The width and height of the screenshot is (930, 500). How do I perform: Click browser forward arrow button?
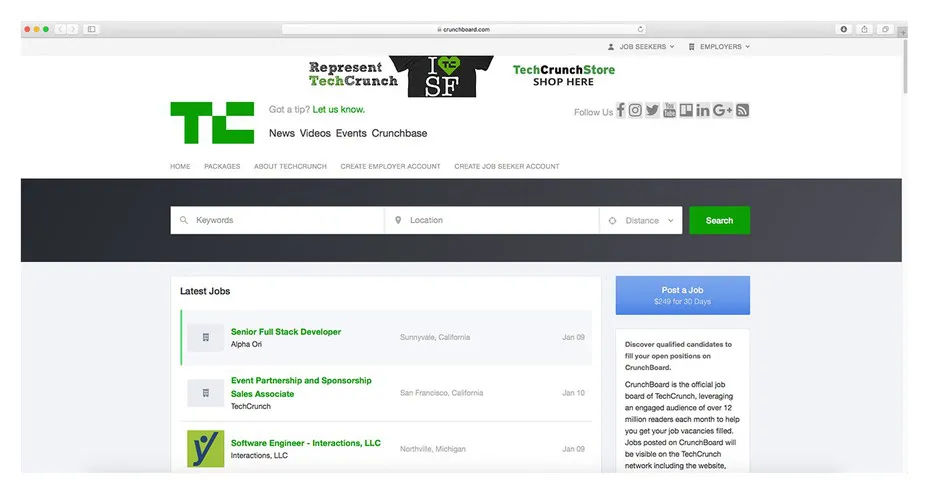click(x=72, y=29)
